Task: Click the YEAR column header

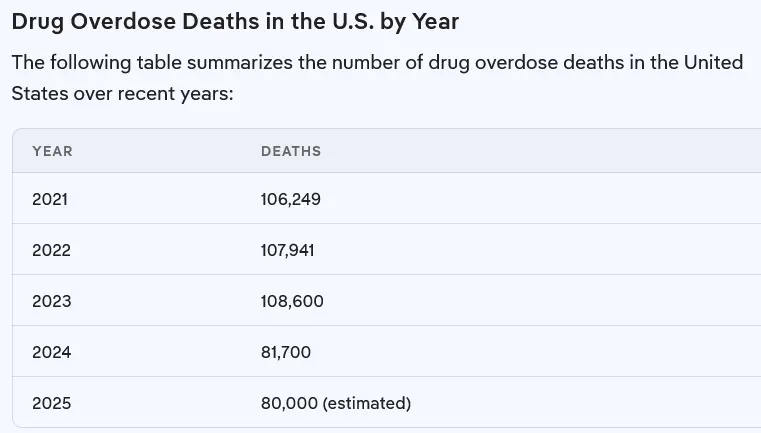Action: 52,151
